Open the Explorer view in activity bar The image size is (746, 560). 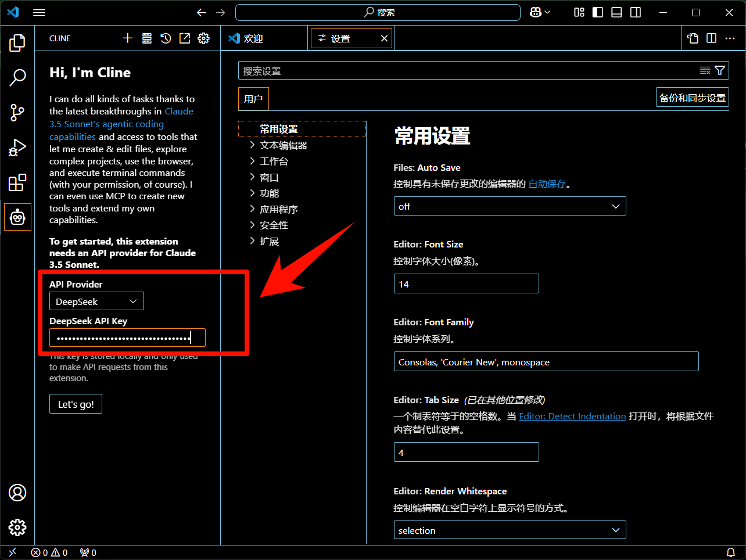[17, 42]
